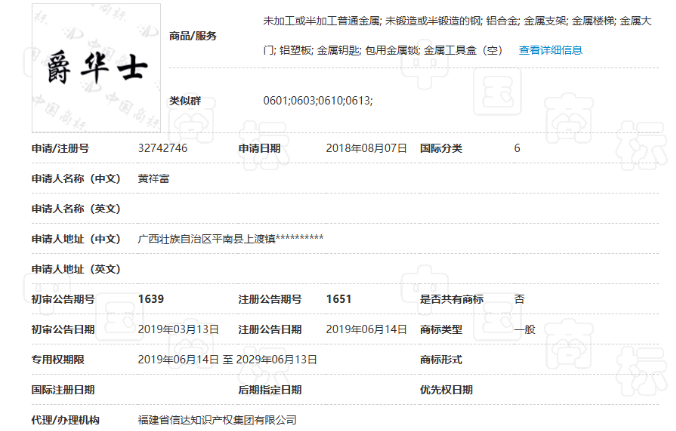Image resolution: width=676 pixels, height=431 pixels.
Task: Click the 申请/注册号 label
Action: coord(60,148)
